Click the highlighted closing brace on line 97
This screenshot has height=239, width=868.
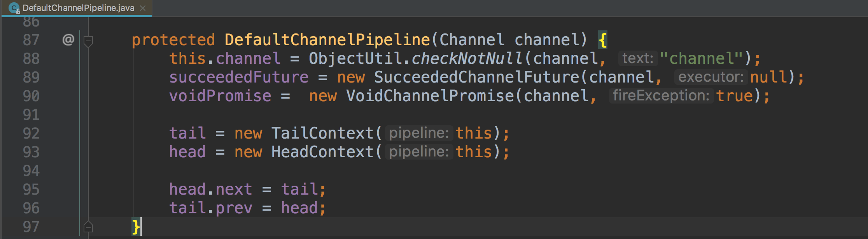(x=136, y=227)
